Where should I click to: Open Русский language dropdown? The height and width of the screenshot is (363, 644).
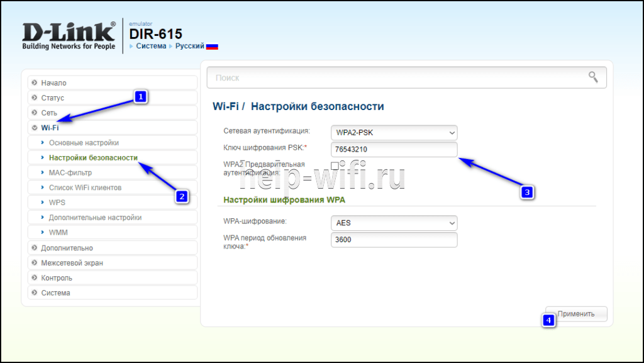click(189, 46)
